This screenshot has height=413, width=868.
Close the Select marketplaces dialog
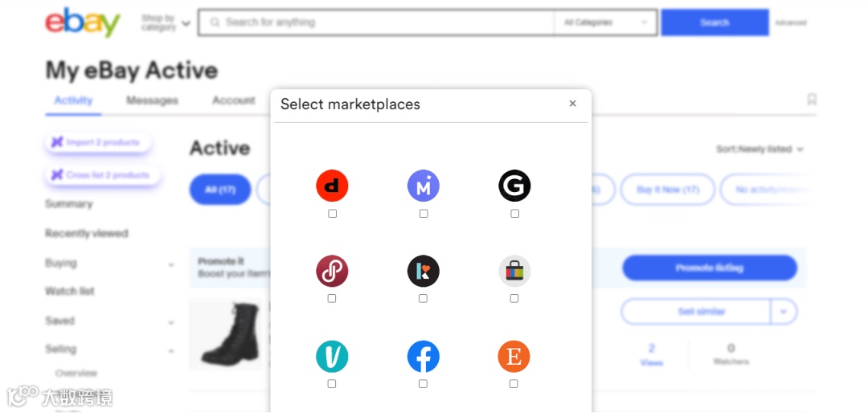[x=572, y=104]
